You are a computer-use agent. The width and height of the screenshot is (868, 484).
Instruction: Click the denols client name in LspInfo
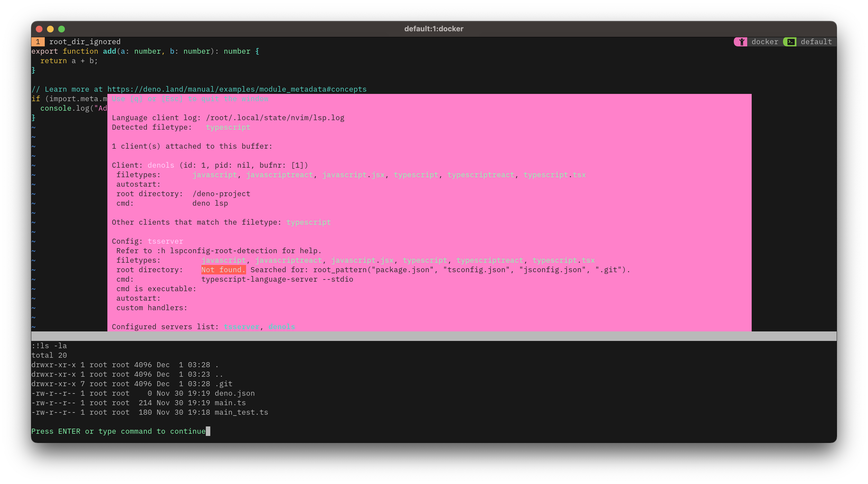coord(161,165)
